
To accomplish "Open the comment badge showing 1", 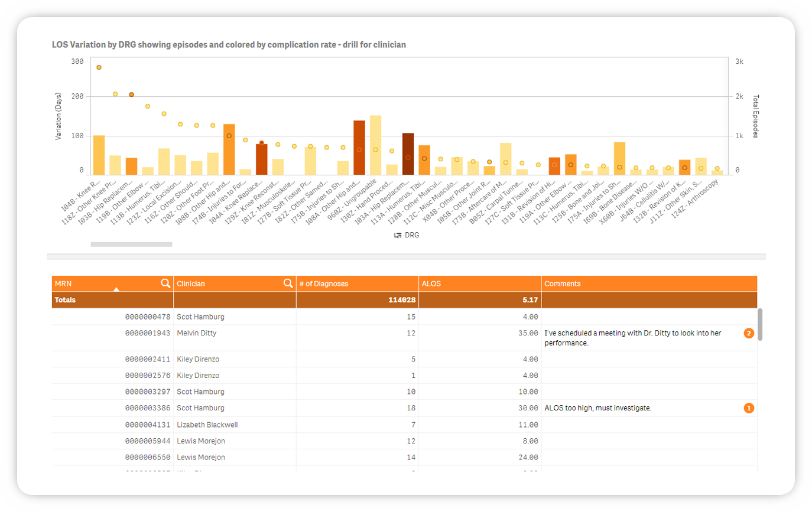I will 749,408.
